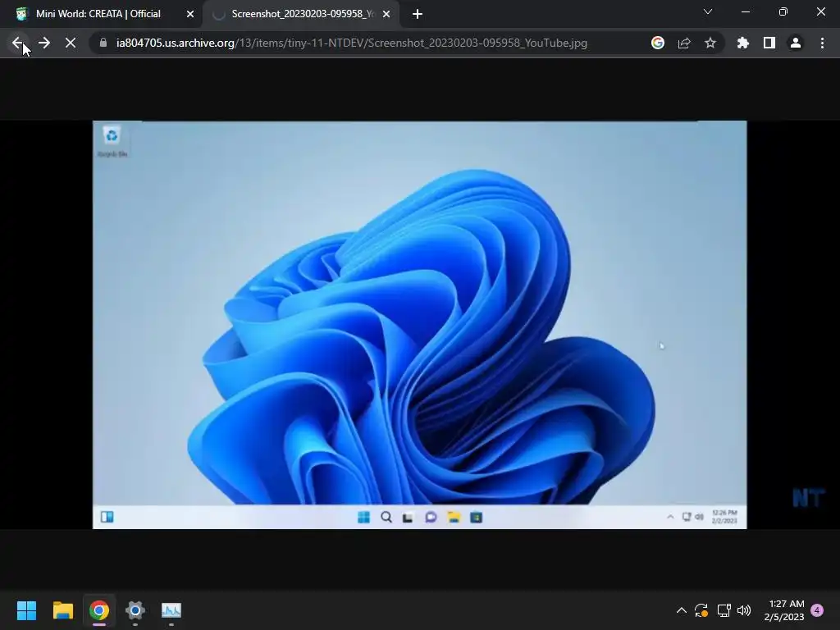
Task: Select the Screenshot_20230203-095958 tab
Action: (x=303, y=14)
